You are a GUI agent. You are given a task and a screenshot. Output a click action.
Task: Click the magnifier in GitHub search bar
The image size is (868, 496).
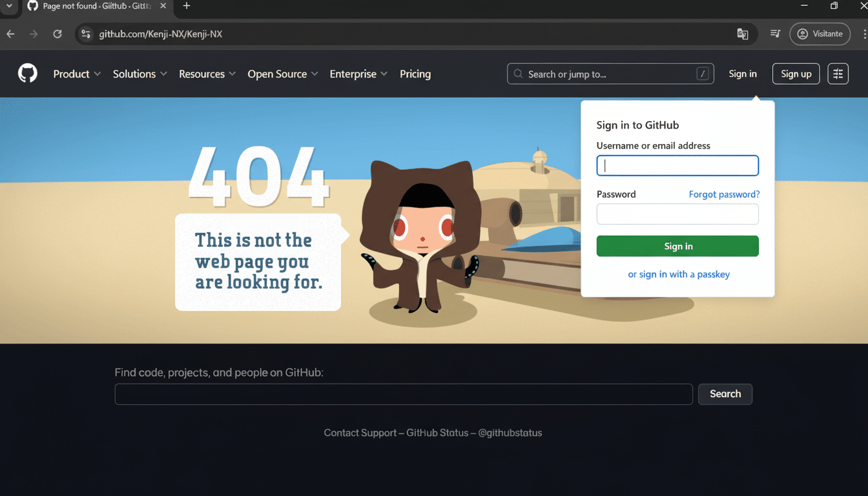518,74
